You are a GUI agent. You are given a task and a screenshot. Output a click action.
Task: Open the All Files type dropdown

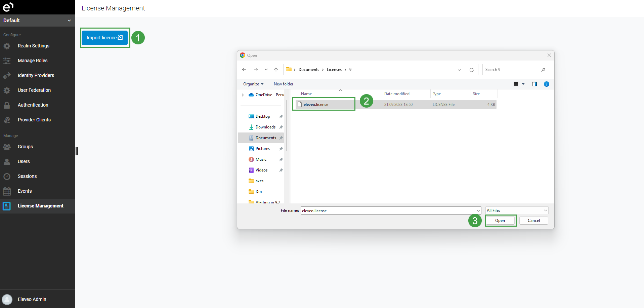click(516, 210)
